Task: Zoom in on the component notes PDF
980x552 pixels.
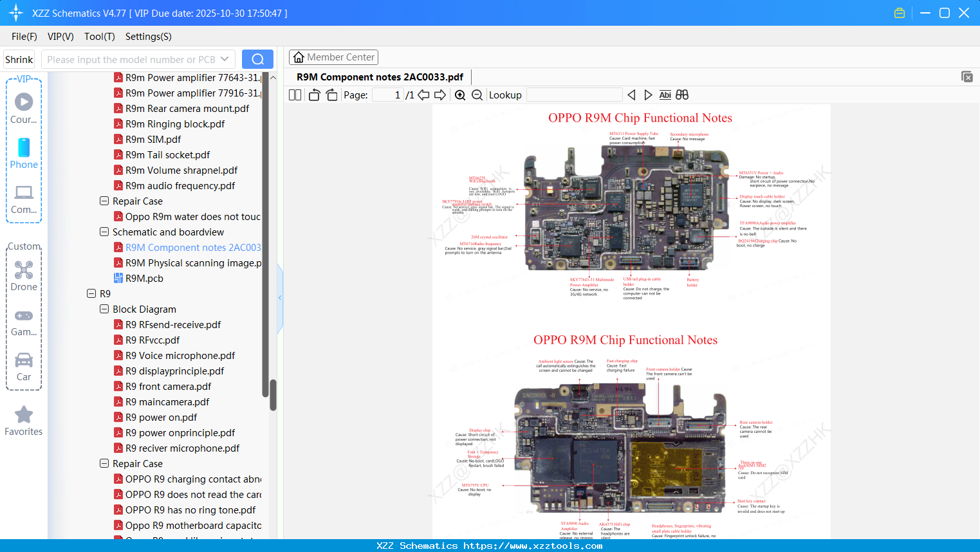Action: coord(460,95)
